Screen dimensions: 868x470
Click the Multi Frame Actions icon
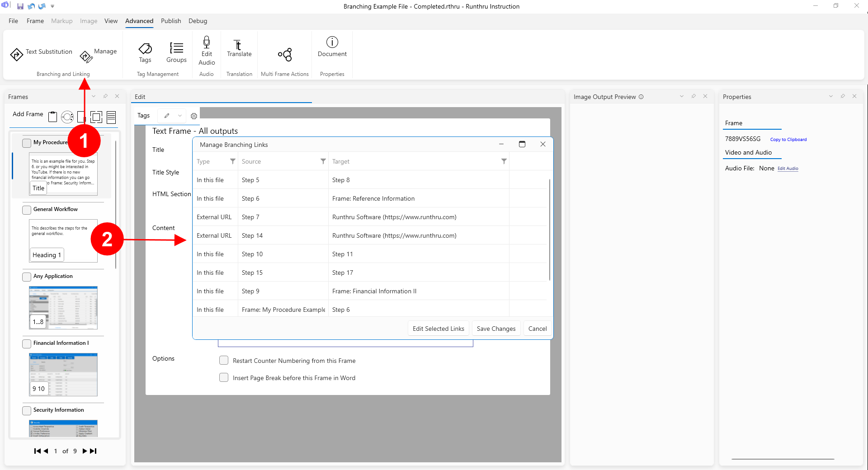[x=285, y=55]
